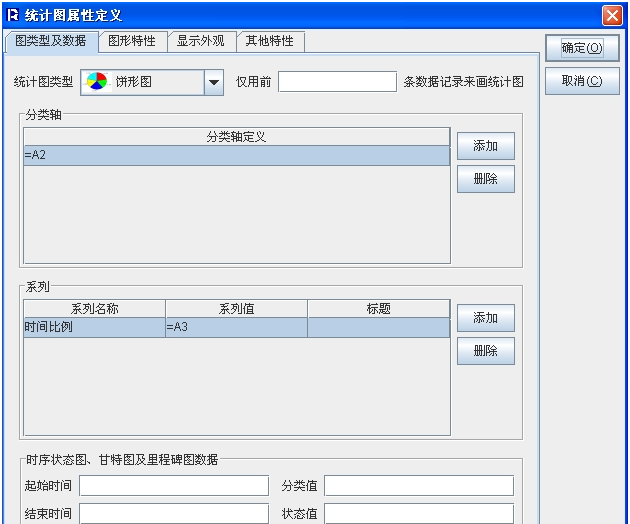Select the 时间比例 series name cell
Image resolution: width=630 pixels, height=524 pixels.
coord(94,327)
